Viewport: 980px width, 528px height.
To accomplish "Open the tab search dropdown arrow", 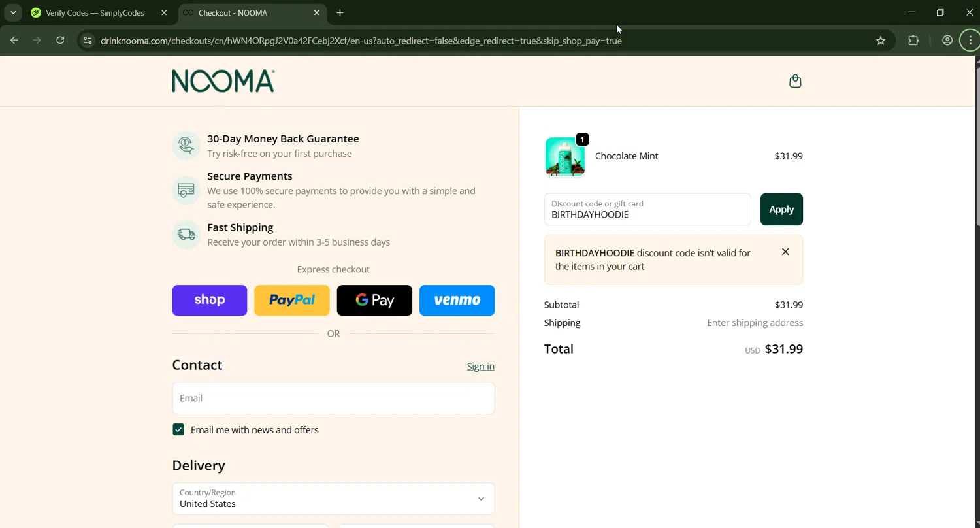I will 13,13.
